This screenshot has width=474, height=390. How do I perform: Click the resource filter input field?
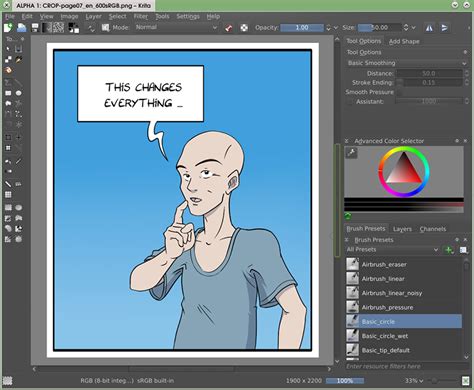[x=406, y=366]
